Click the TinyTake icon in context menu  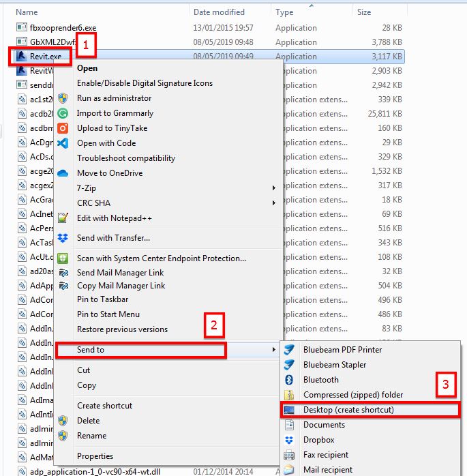63,128
